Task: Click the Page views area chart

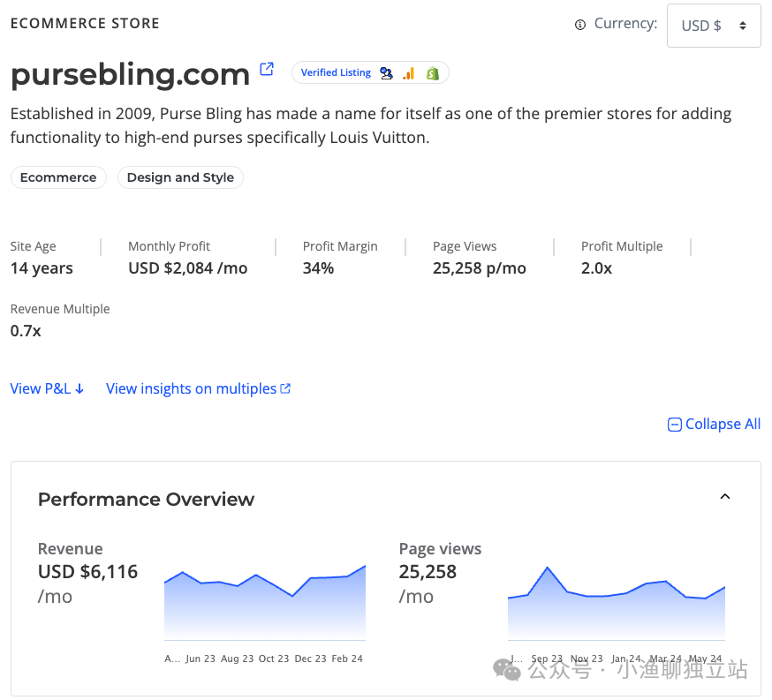Action: pyautogui.click(x=617, y=604)
